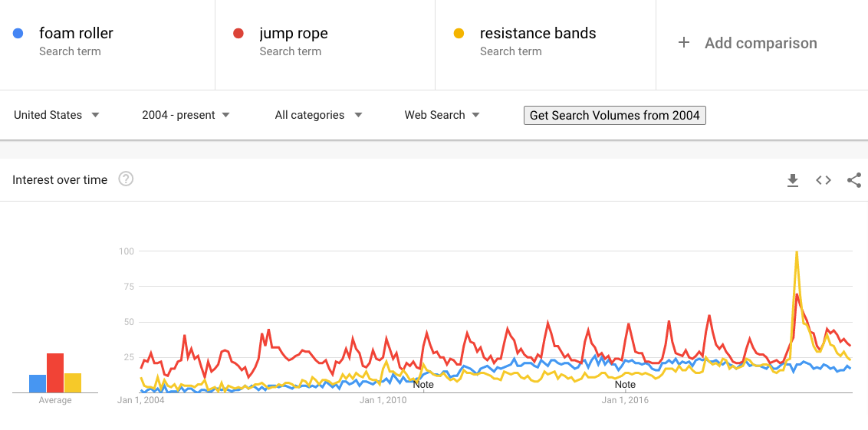Image resolution: width=868 pixels, height=430 pixels.
Task: Select the resistance bands search term
Action: [x=538, y=34]
